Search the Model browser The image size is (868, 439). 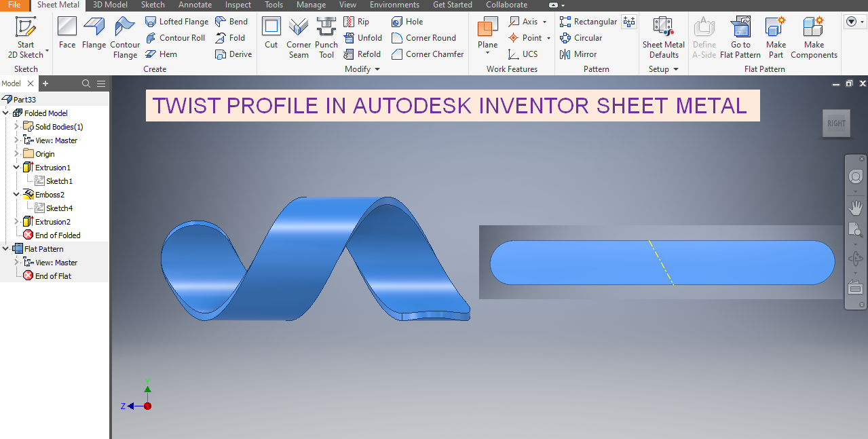(x=86, y=83)
